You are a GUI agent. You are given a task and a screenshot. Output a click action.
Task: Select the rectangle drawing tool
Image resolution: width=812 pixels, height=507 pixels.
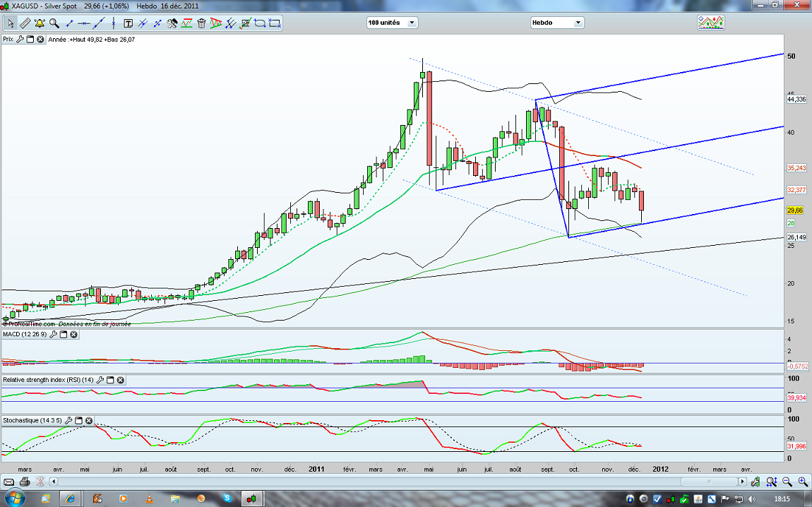coord(275,23)
